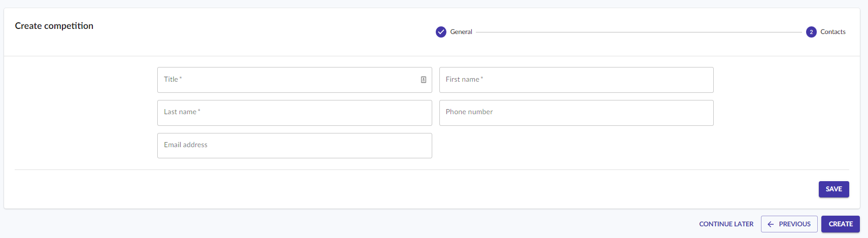This screenshot has height=238, width=868.
Task: Click the left arrow icon beside Previous
Action: [x=771, y=224]
